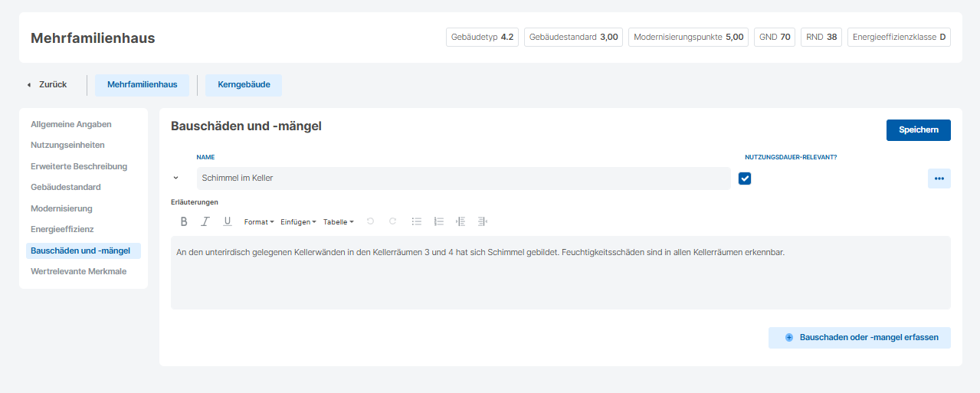980x393 pixels.
Task: Click the Gebäudetyp 4.2 badge
Action: click(x=482, y=37)
